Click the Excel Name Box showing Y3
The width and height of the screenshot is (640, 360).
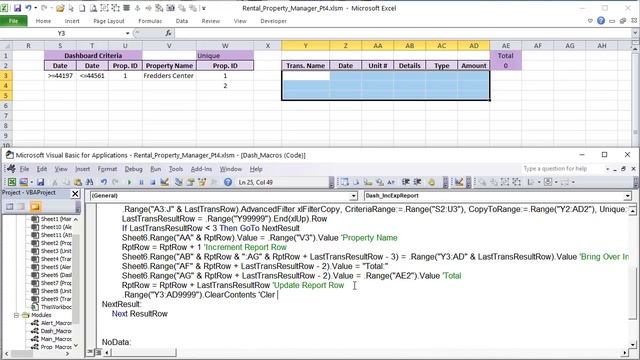[x=61, y=33]
